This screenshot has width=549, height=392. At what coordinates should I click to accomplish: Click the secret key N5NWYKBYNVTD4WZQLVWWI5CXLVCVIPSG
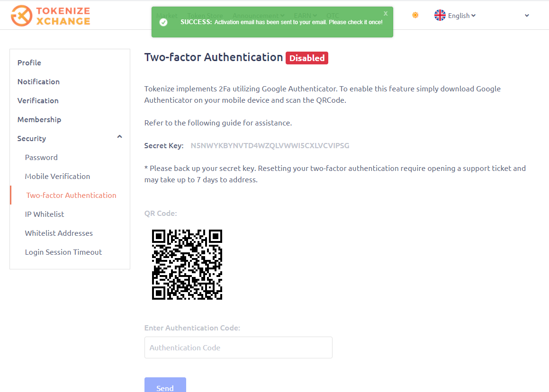[x=270, y=146]
